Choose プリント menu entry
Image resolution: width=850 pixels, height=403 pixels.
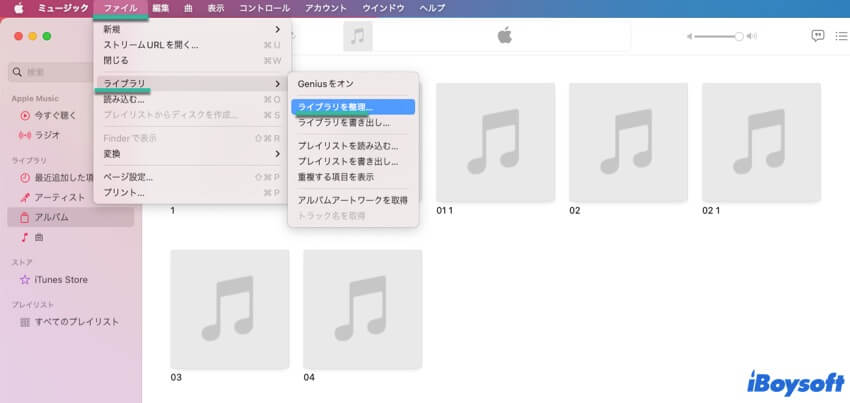[x=192, y=193]
